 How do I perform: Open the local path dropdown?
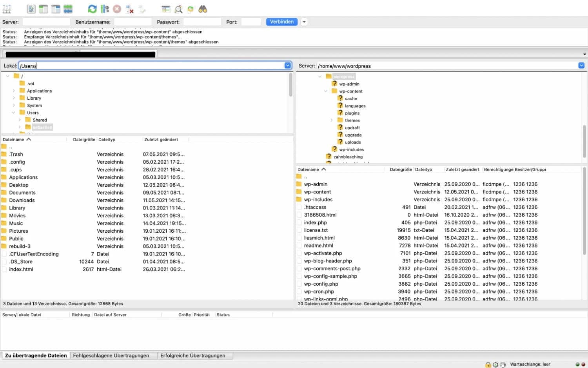click(288, 65)
